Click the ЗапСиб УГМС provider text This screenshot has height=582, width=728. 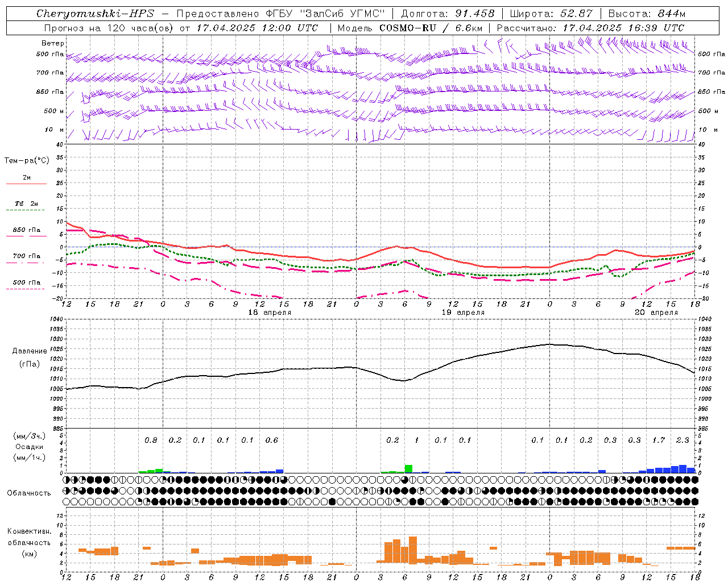coord(343,14)
